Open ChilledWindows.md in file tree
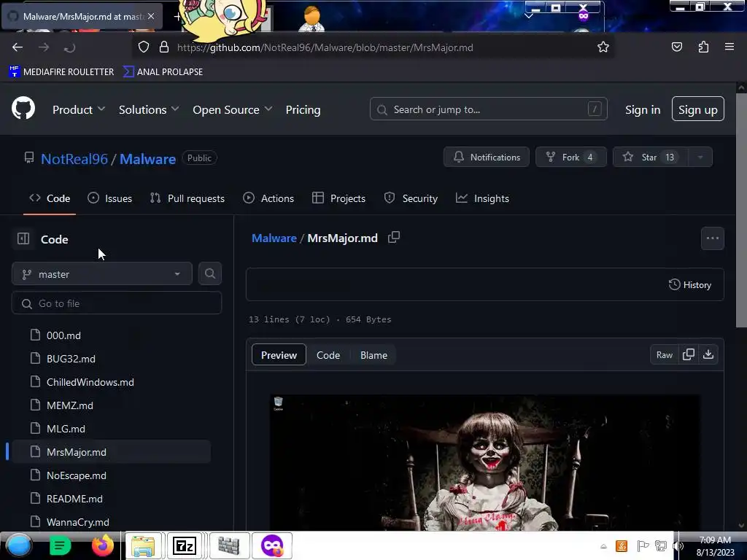The width and height of the screenshot is (747, 560). 90,382
